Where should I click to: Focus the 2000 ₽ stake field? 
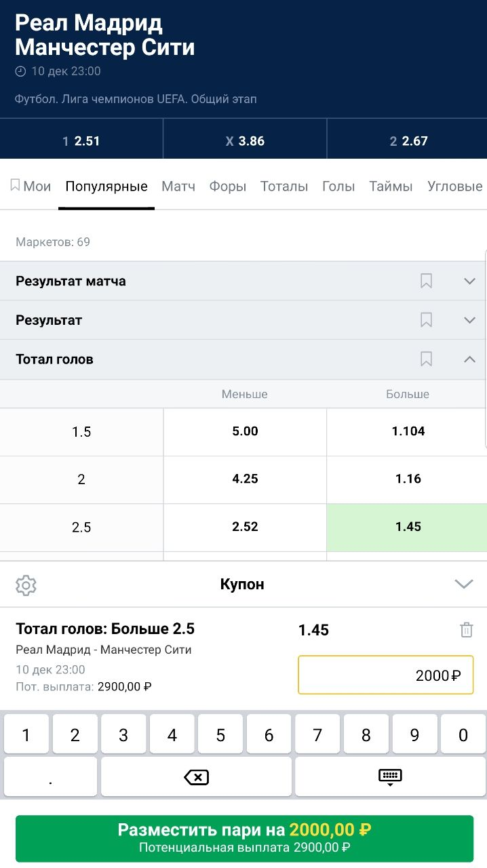tap(385, 675)
